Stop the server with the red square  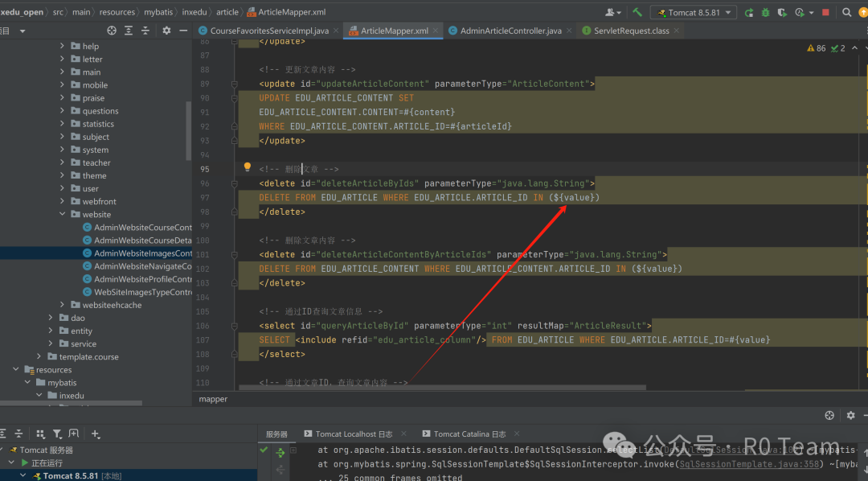pyautogui.click(x=825, y=12)
